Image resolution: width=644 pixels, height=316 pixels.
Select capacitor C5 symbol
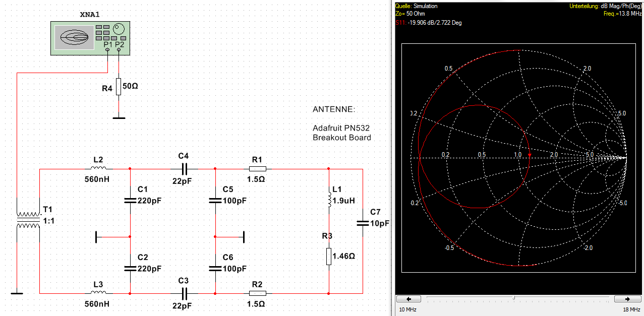(215, 201)
